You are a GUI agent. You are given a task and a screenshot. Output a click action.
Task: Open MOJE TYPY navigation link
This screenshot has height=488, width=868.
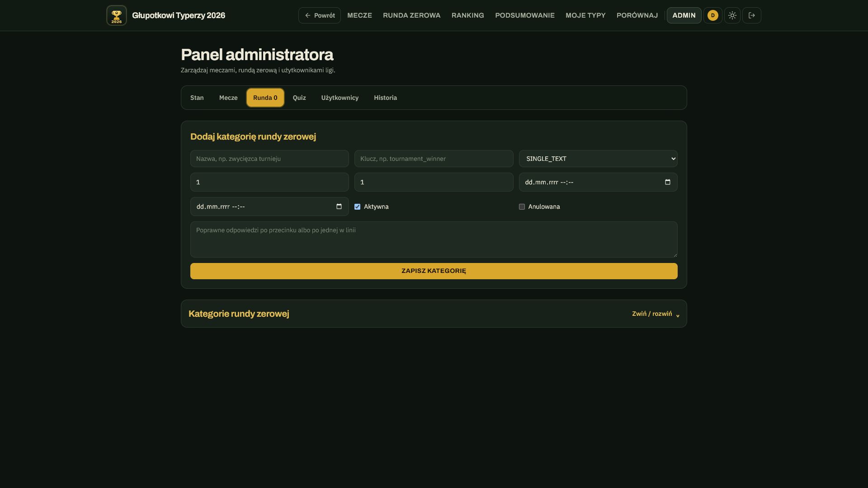point(585,15)
